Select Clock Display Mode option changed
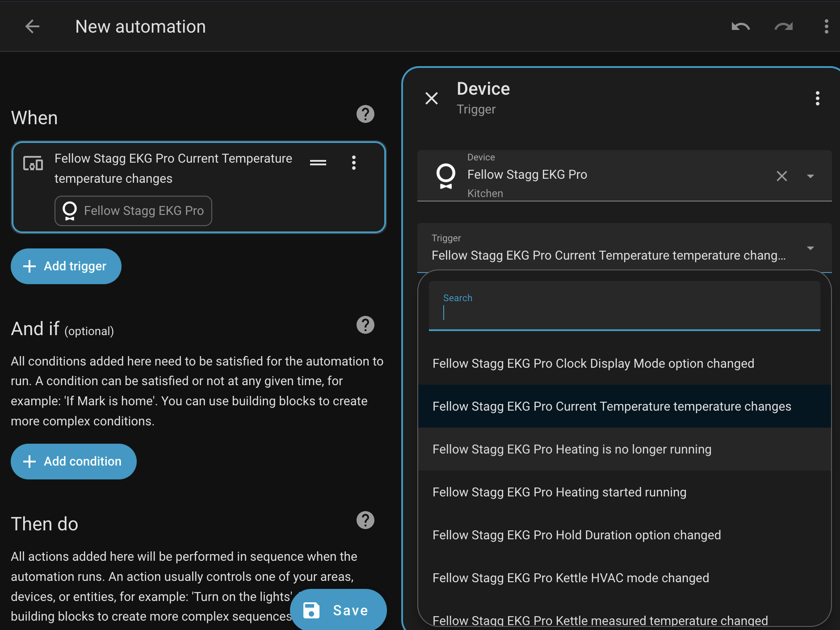Image resolution: width=840 pixels, height=630 pixels. pyautogui.click(x=593, y=364)
